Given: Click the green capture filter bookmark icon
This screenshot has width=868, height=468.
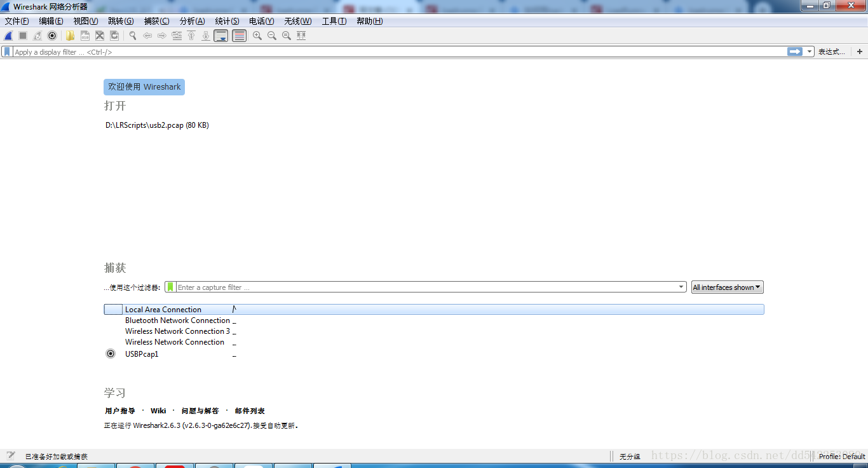Looking at the screenshot, I should coord(170,287).
